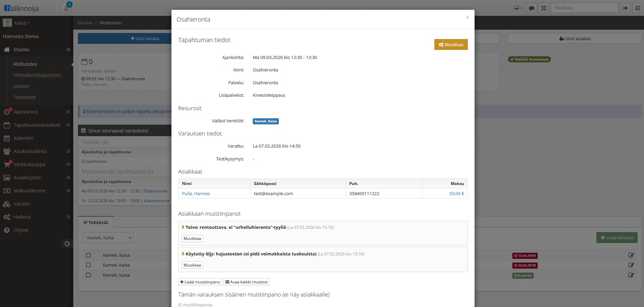Close the Osahieronta dialog

pyautogui.click(x=467, y=18)
